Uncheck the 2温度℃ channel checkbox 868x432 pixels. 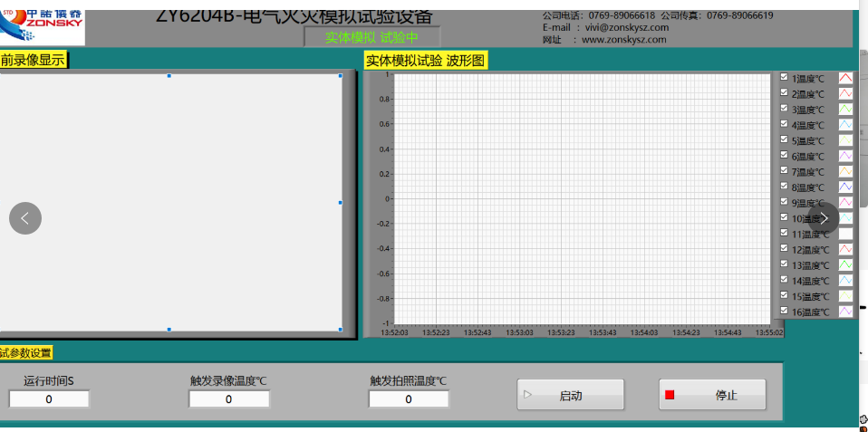(785, 93)
